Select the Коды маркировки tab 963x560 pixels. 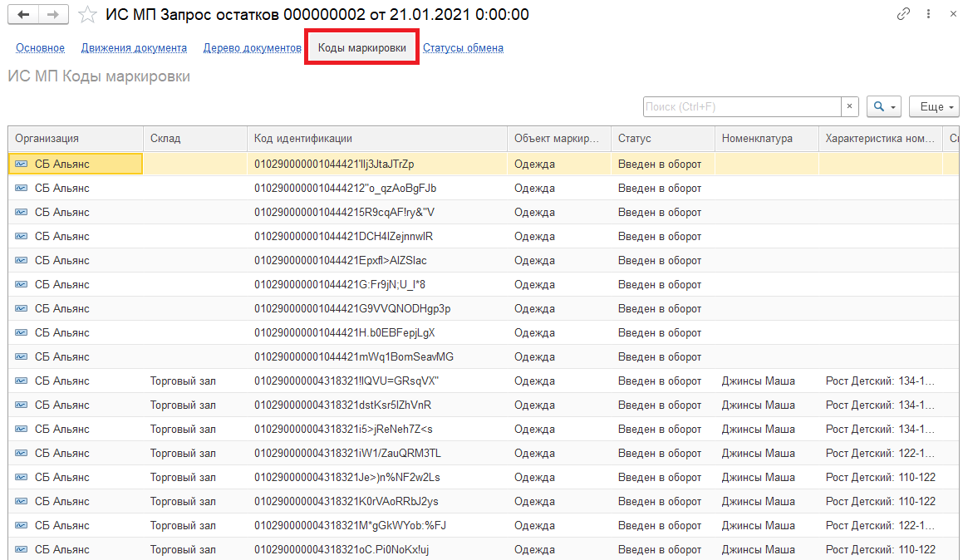[361, 48]
